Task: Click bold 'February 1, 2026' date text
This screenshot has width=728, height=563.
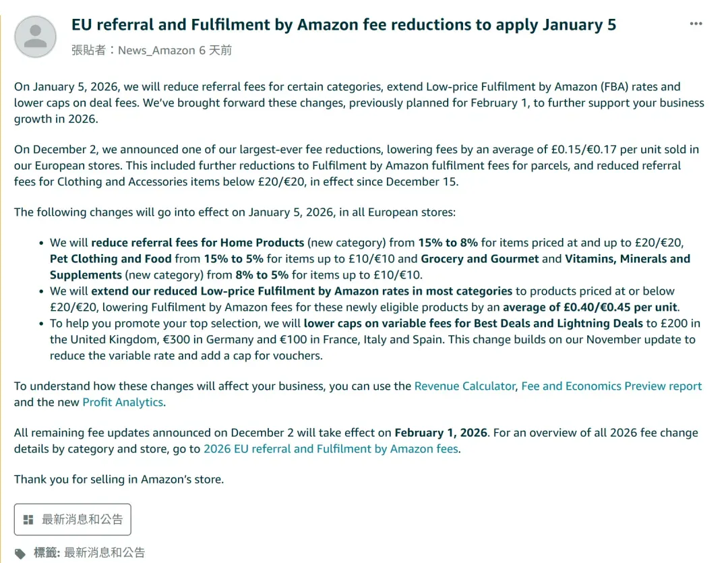Action: pos(441,432)
